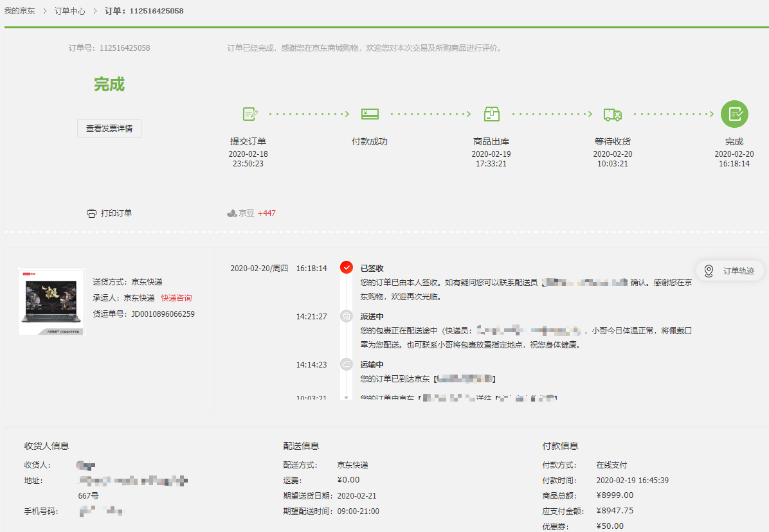
Task: Click the 等待收货 step label
Action: [x=613, y=141]
